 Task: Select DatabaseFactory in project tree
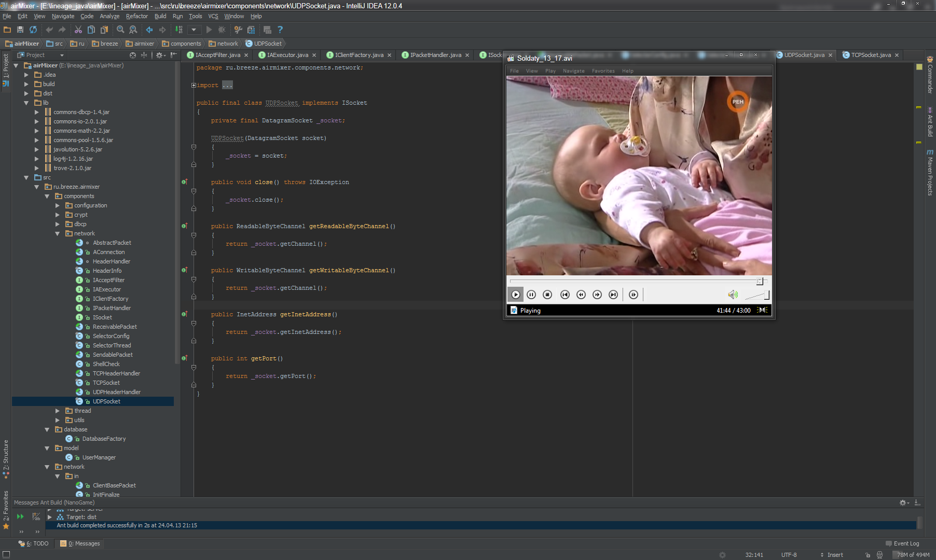click(x=104, y=439)
